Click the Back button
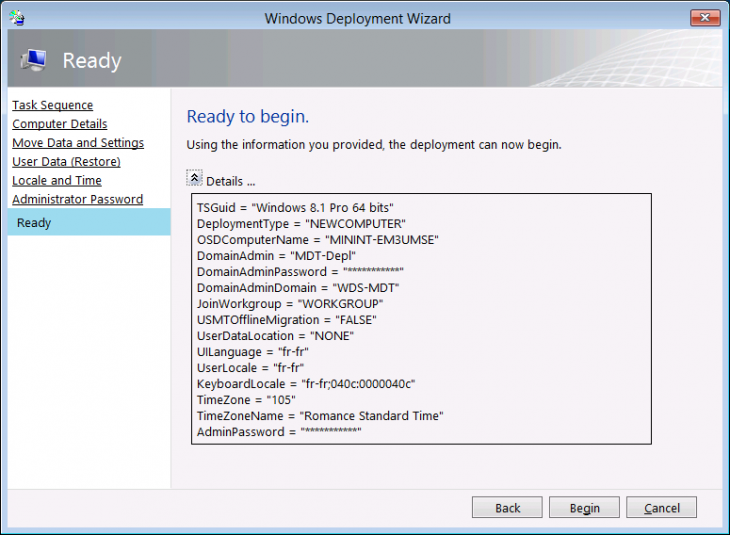This screenshot has width=730, height=535. (507, 508)
